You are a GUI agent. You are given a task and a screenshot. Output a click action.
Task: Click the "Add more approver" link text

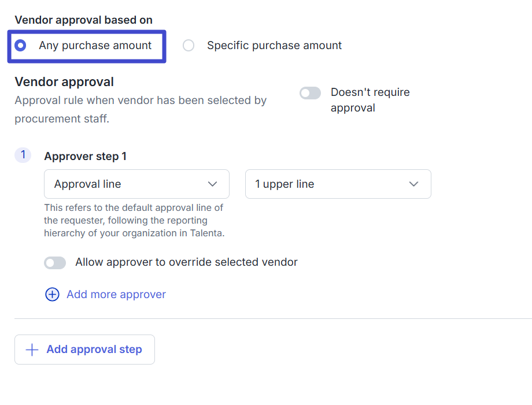tap(116, 295)
